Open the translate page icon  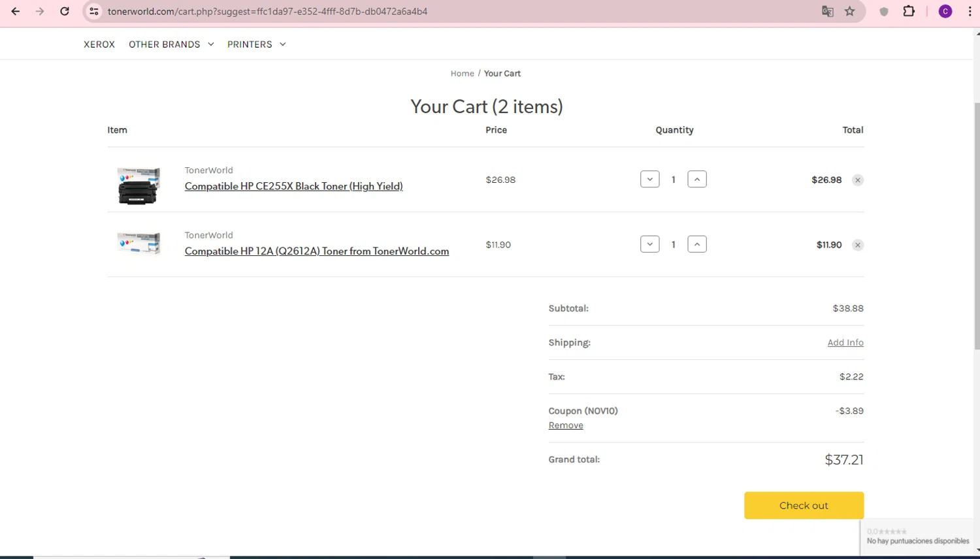point(827,11)
